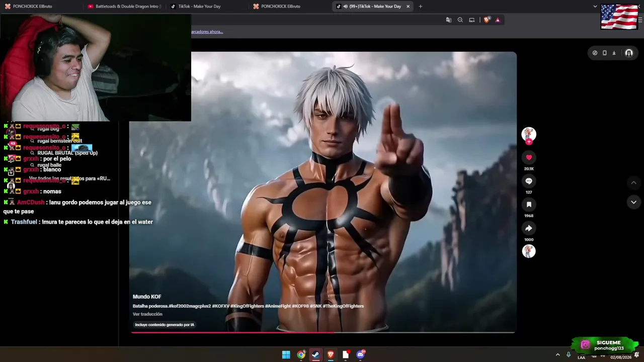Seek using the red video progress bar

pyautogui.click(x=323, y=332)
